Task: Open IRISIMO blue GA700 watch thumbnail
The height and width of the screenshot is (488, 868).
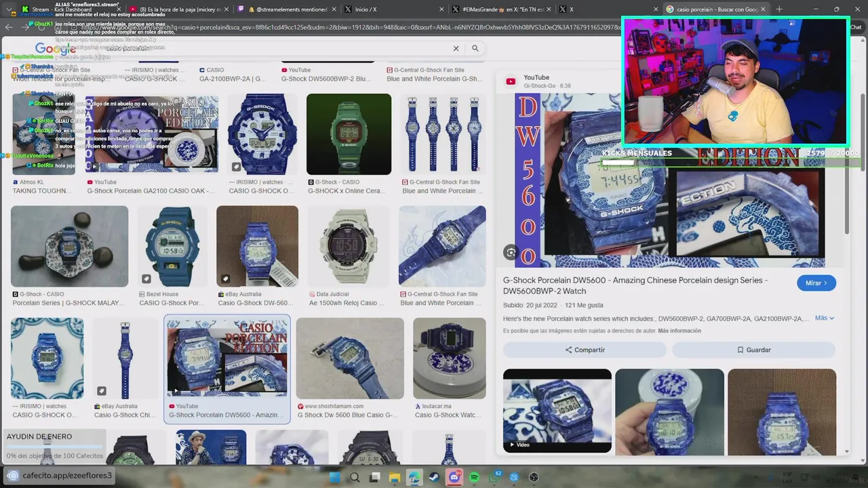Action: tap(262, 134)
